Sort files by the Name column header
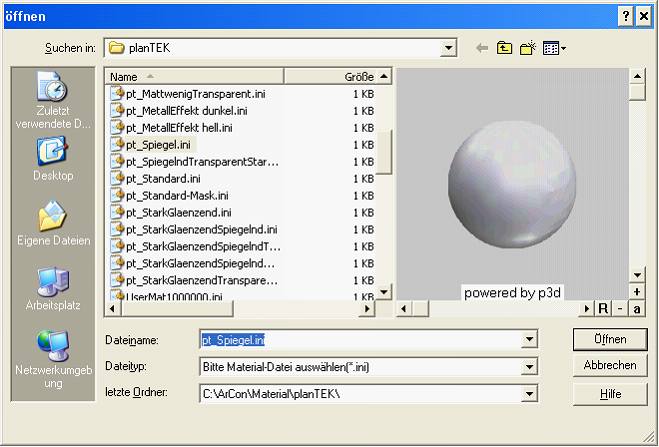The image size is (659, 447). pyautogui.click(x=194, y=76)
